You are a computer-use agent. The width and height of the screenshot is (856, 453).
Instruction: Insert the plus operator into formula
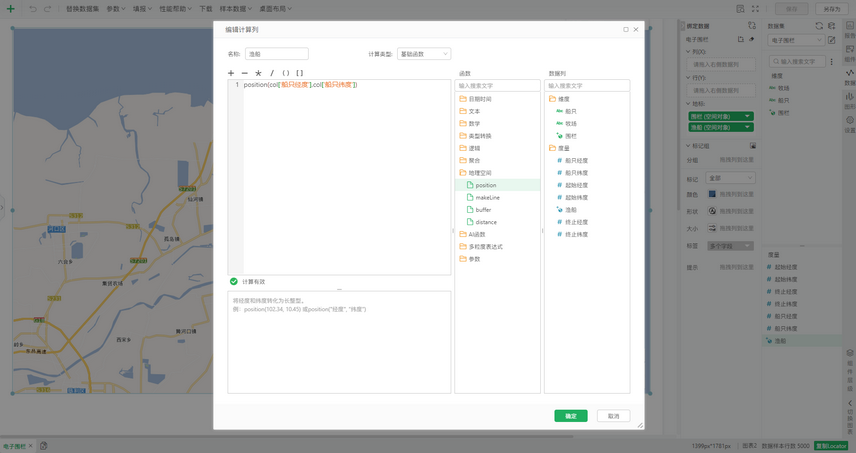pyautogui.click(x=231, y=73)
